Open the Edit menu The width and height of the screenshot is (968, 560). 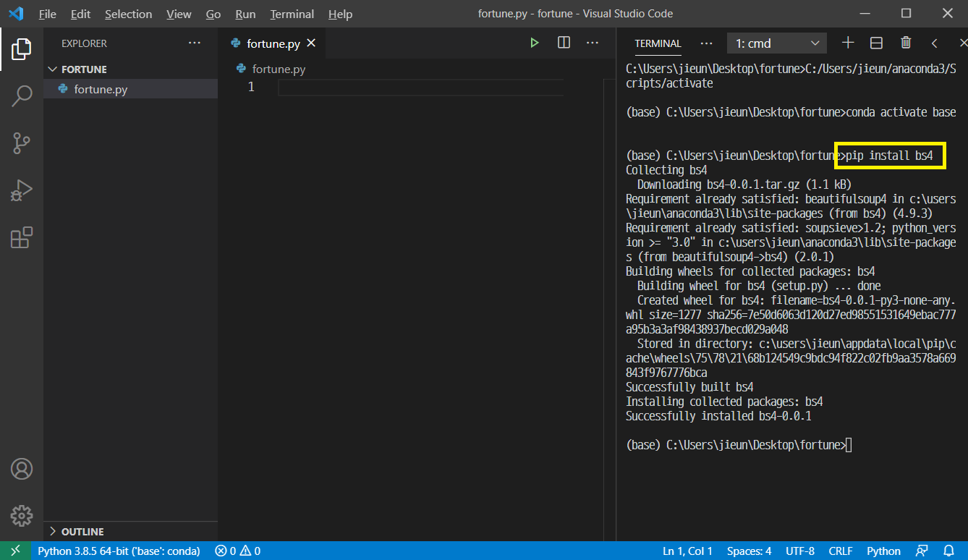pos(81,14)
